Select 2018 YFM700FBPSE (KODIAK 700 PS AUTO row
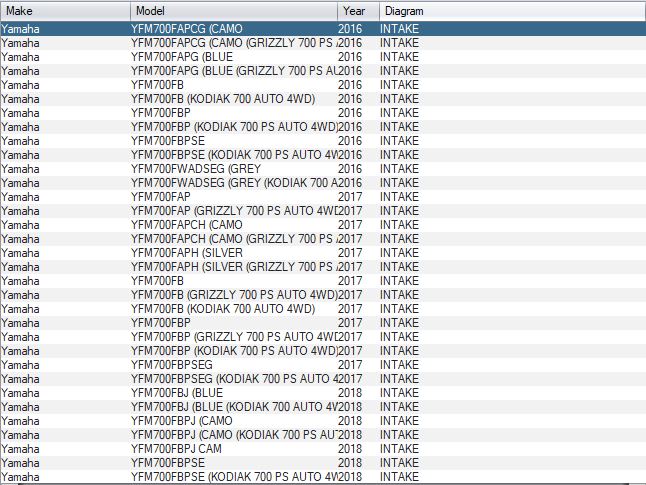The image size is (646, 485). coord(323,477)
